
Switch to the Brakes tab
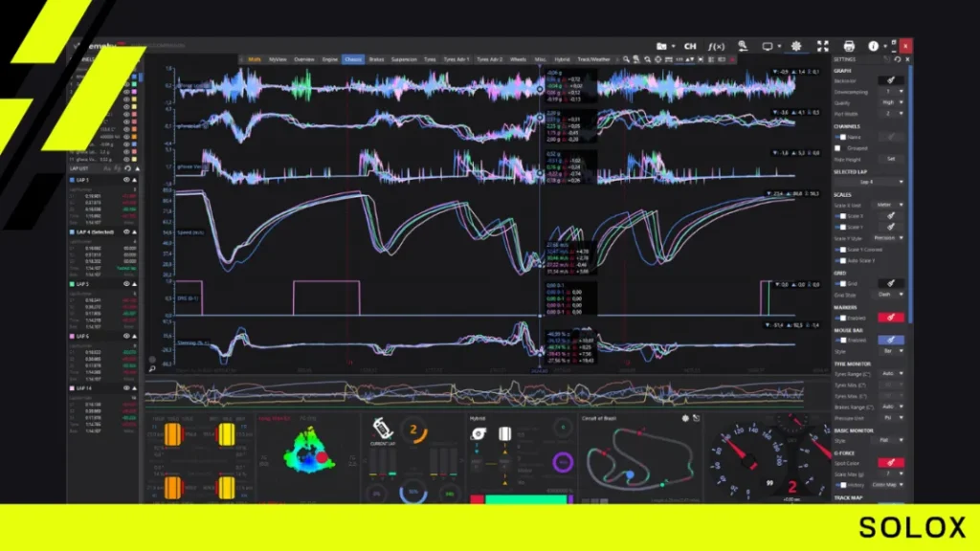376,59
